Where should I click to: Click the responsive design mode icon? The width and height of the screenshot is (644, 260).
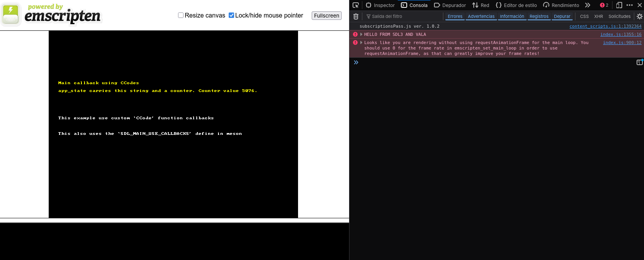[x=619, y=5]
